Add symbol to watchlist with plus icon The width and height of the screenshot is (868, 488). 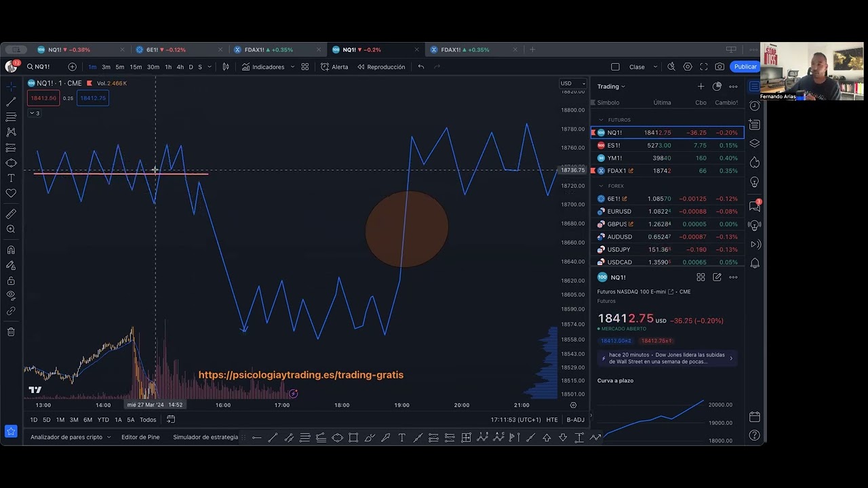(701, 87)
